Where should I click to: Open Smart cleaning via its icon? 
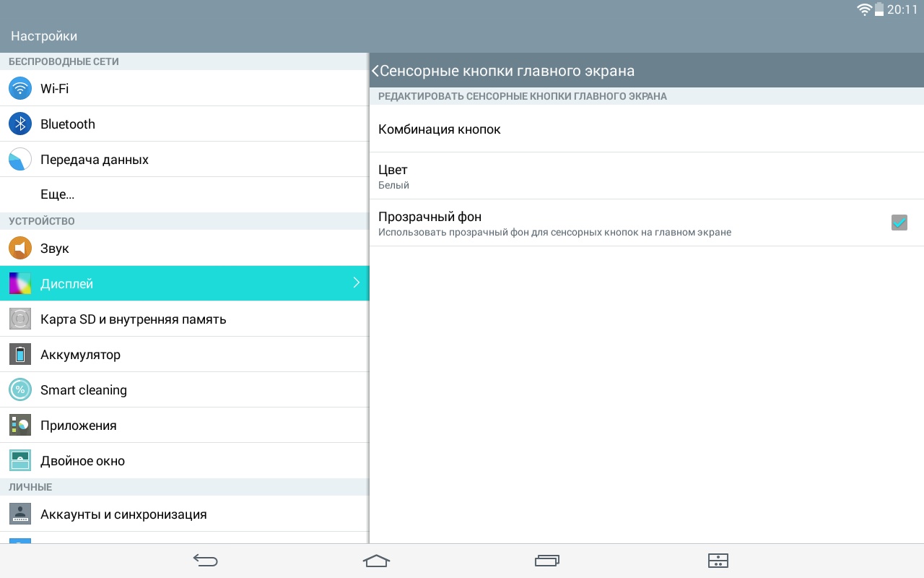pos(20,389)
